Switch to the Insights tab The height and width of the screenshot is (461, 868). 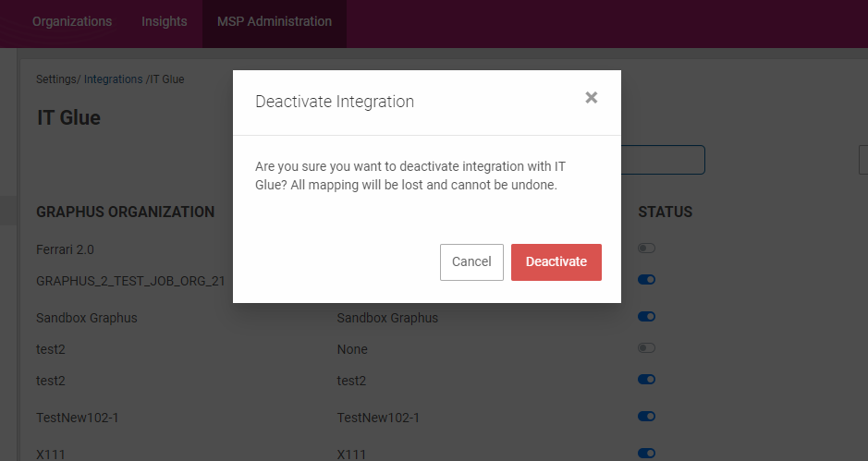point(165,21)
